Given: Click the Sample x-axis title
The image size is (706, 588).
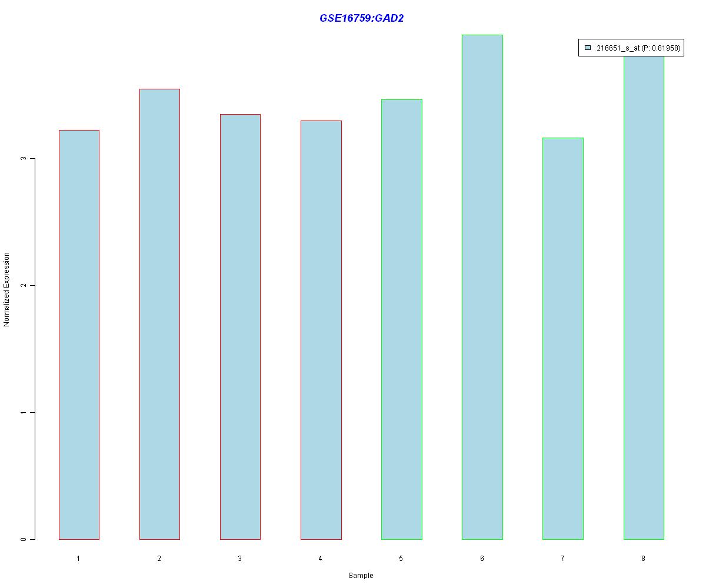Looking at the screenshot, I should pyautogui.click(x=361, y=576).
